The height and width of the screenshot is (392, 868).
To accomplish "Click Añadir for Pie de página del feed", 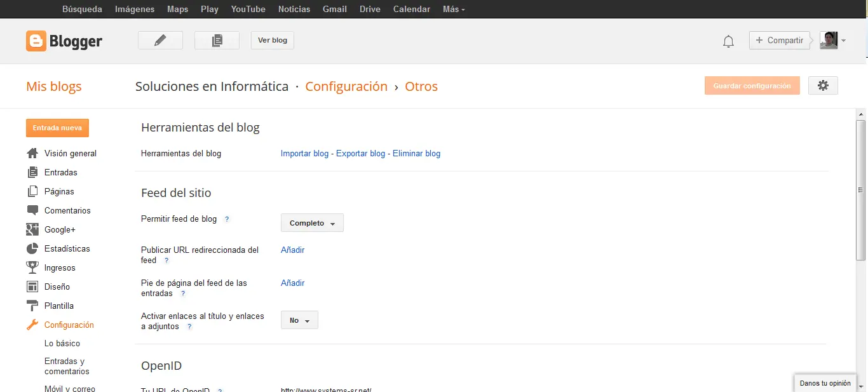I will point(293,283).
